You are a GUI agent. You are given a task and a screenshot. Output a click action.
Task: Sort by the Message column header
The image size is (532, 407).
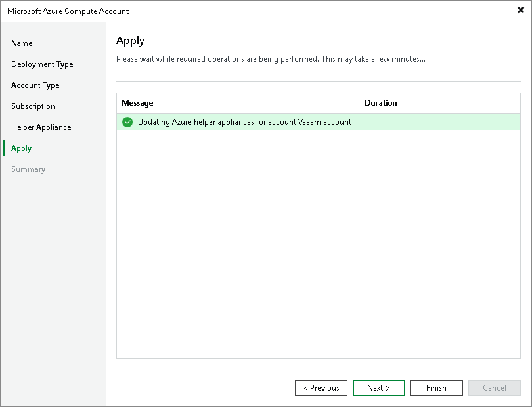click(137, 103)
